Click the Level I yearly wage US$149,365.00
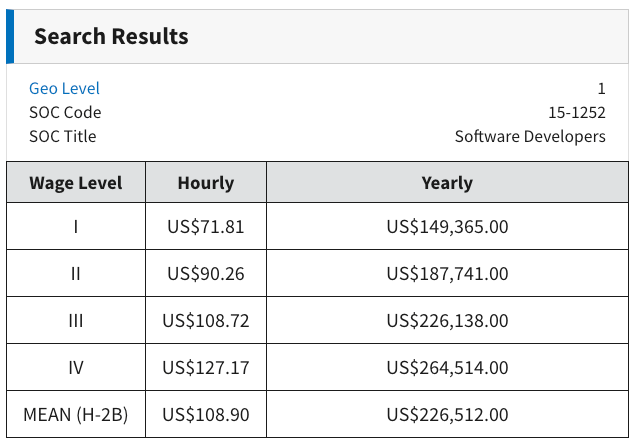633x445 pixels. 447,227
